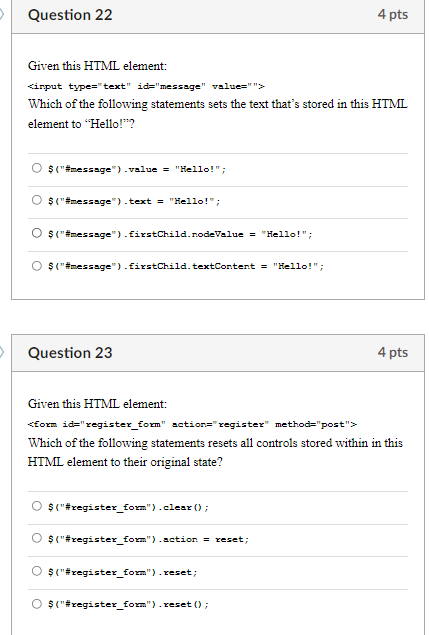Click the input element code snippet
The height and width of the screenshot is (635, 429).
(146, 86)
